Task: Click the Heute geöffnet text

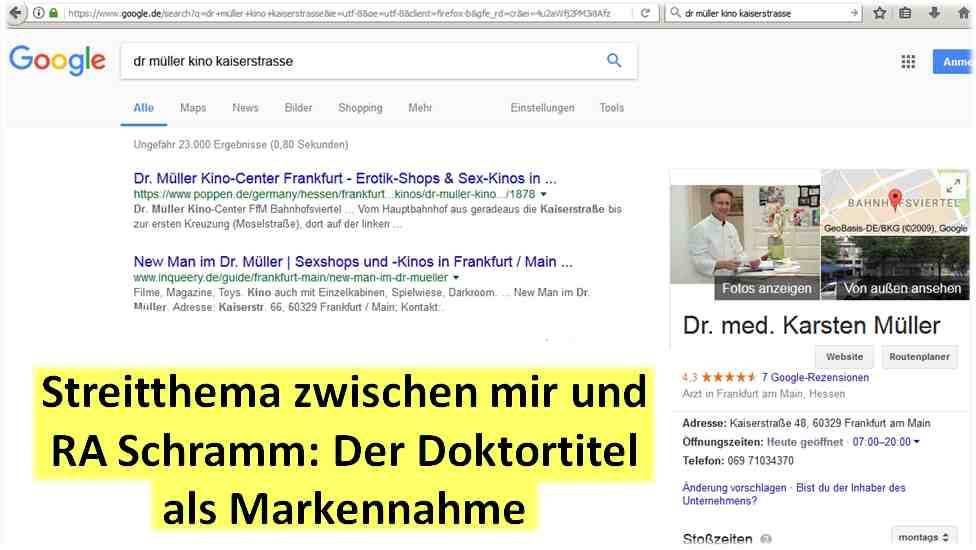Action: tap(804, 442)
